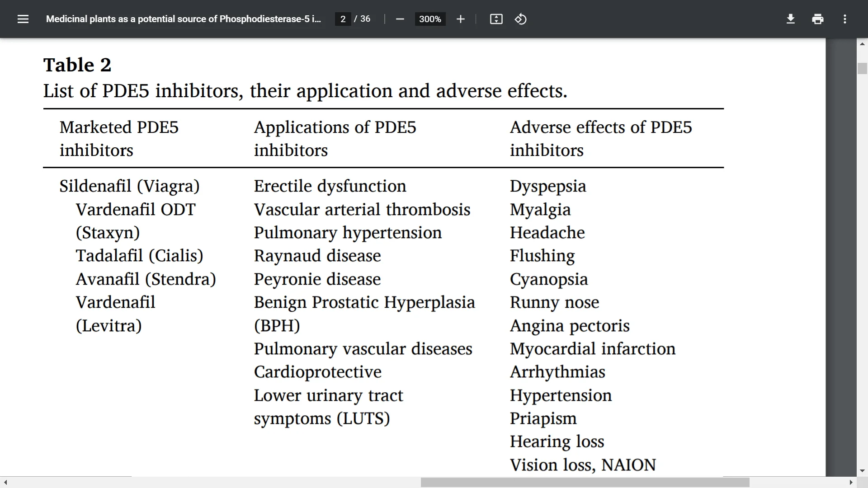The width and height of the screenshot is (868, 488).
Task: Click the vertical scrollbar down arrow
Action: click(862, 471)
